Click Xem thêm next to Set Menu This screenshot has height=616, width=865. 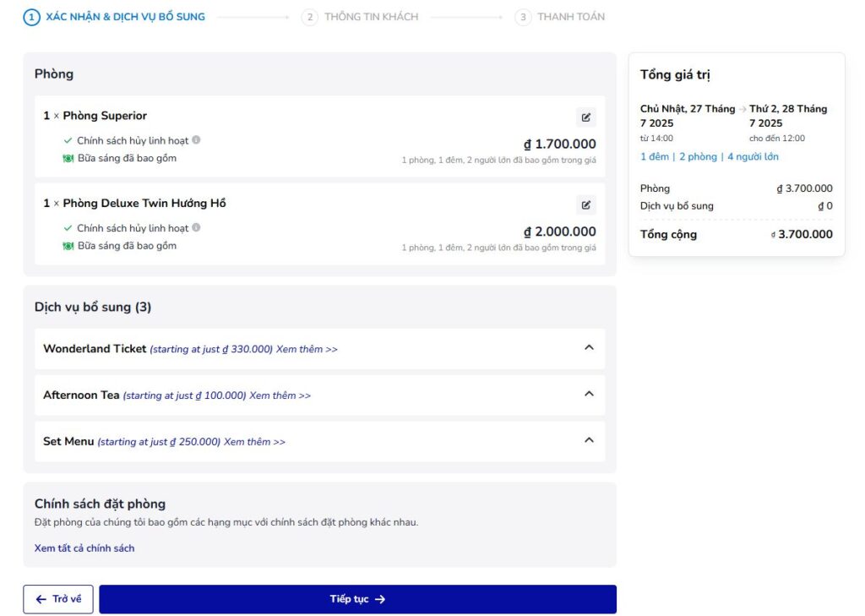pos(254,442)
